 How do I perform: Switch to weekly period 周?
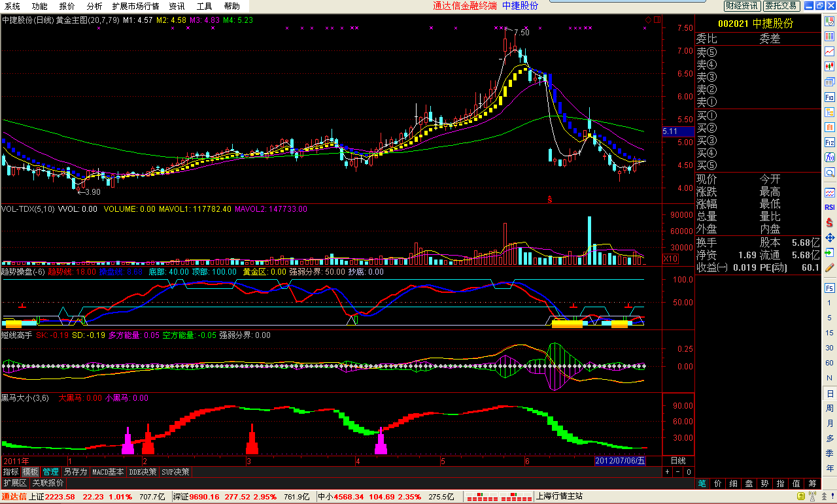(x=830, y=409)
